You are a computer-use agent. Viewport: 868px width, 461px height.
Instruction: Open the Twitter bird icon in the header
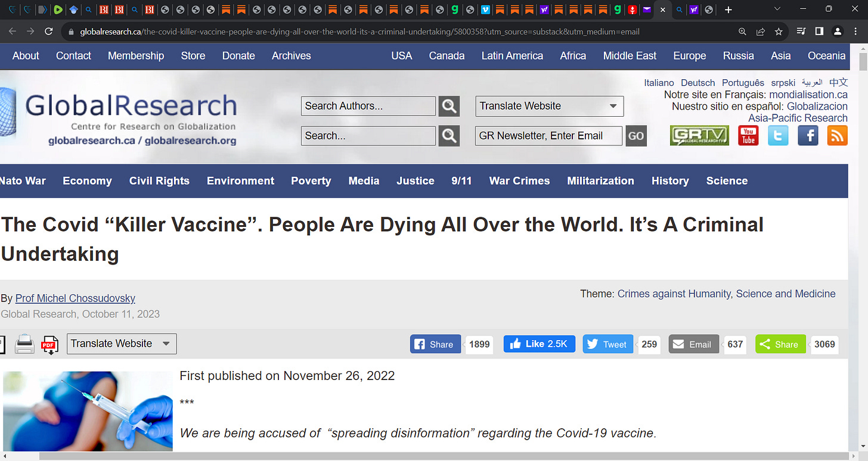pos(778,136)
